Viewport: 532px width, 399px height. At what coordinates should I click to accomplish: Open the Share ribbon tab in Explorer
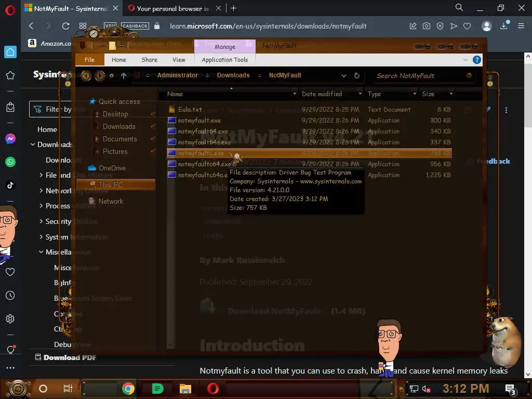coord(149,60)
